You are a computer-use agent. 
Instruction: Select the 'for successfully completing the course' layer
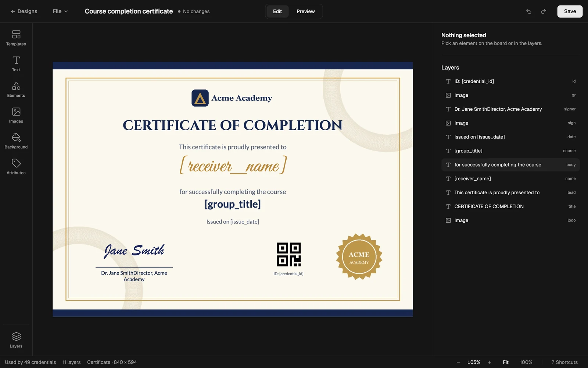coord(510,165)
